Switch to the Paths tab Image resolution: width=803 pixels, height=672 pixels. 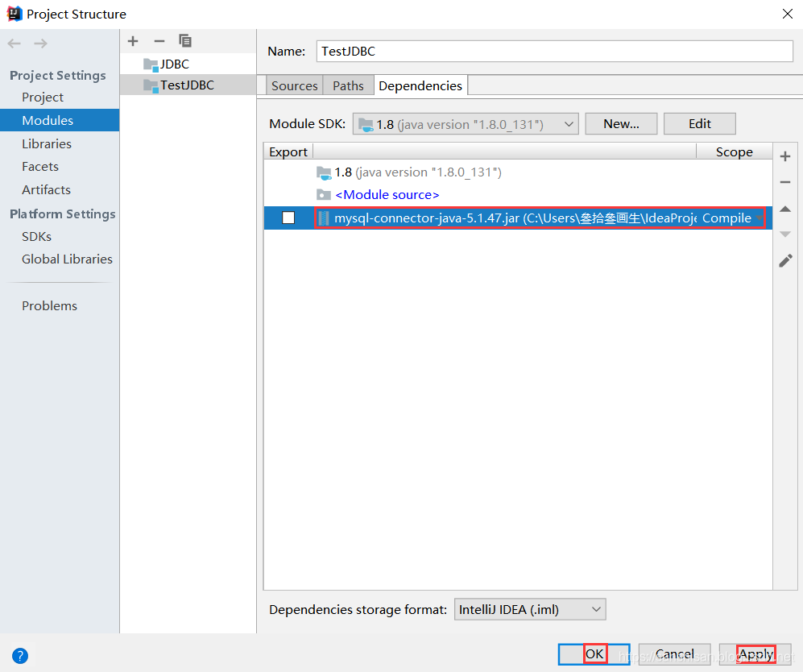click(348, 85)
